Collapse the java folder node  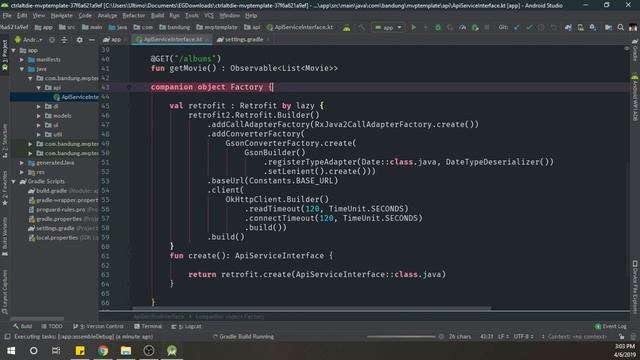[x=22, y=69]
